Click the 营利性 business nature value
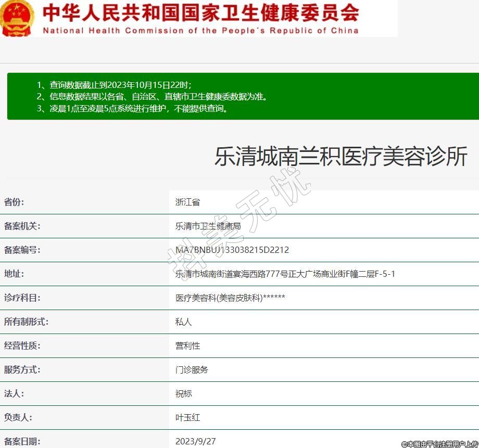 187,345
